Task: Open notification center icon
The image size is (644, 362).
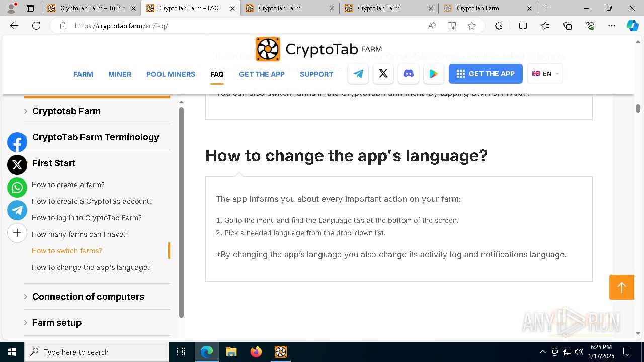Action: click(627, 352)
